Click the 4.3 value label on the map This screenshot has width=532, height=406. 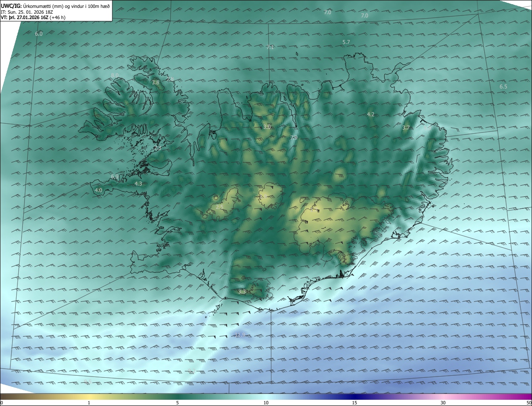pos(138,183)
